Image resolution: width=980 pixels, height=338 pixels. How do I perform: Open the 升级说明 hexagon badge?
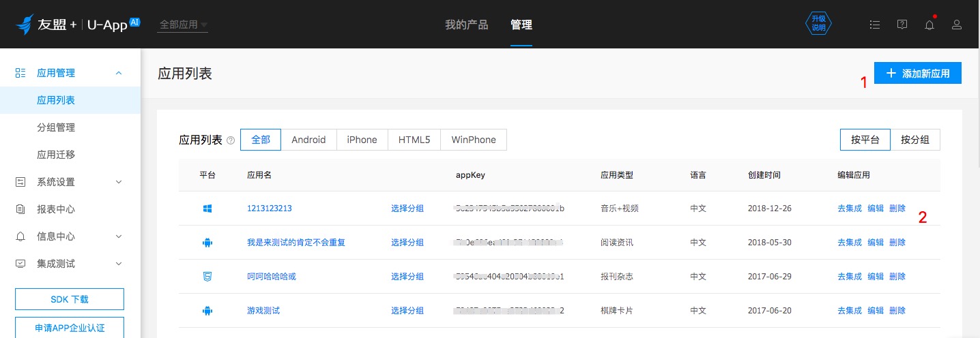click(818, 25)
